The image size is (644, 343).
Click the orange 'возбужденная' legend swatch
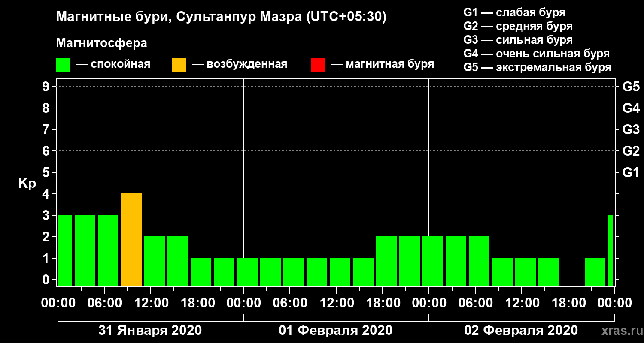(x=179, y=65)
